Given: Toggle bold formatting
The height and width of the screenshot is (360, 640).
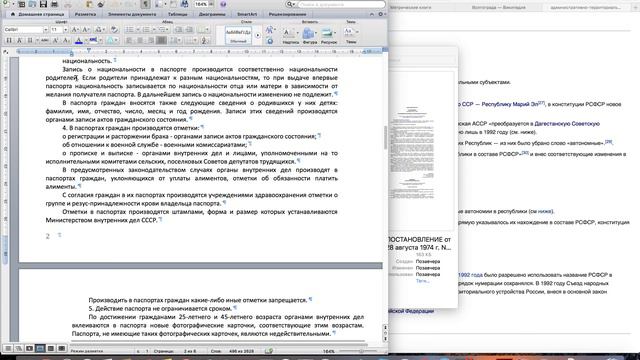Looking at the screenshot, I should pos(9,40).
